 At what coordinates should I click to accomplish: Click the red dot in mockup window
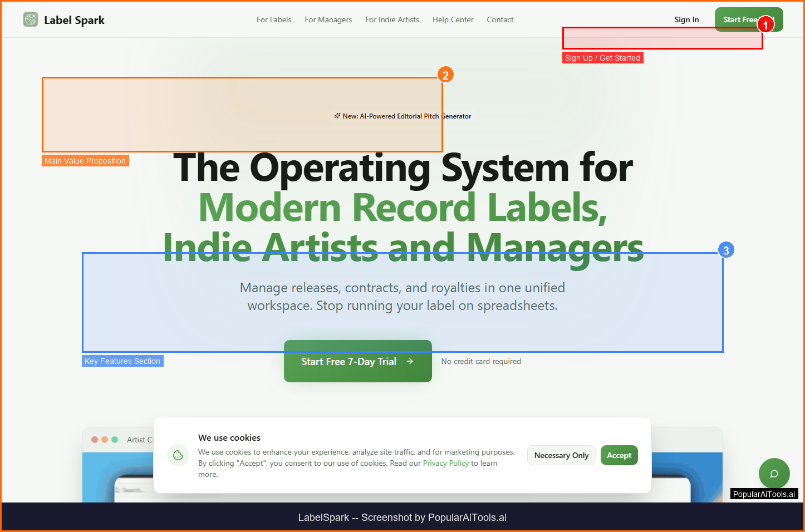click(95, 440)
